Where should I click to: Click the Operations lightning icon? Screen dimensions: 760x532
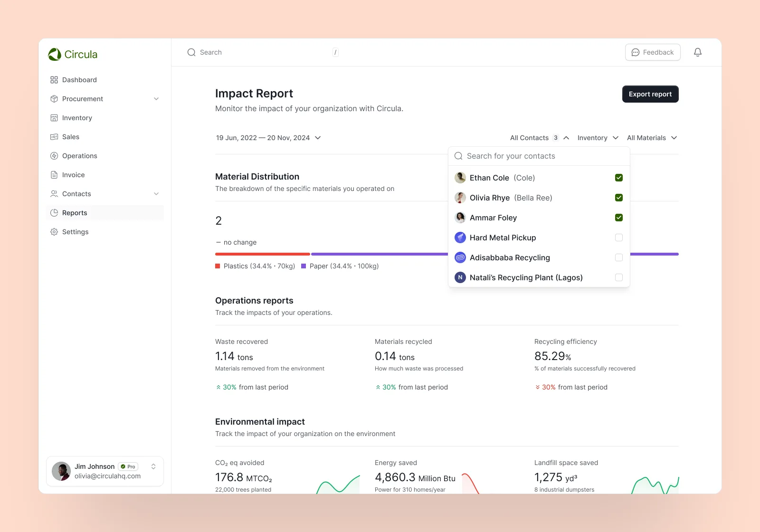[x=54, y=156]
